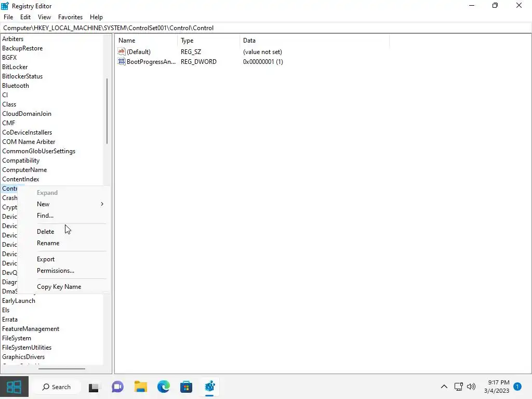Image resolution: width=532 pixels, height=399 pixels.
Task: Select the CI key
Action: [x=5, y=95]
